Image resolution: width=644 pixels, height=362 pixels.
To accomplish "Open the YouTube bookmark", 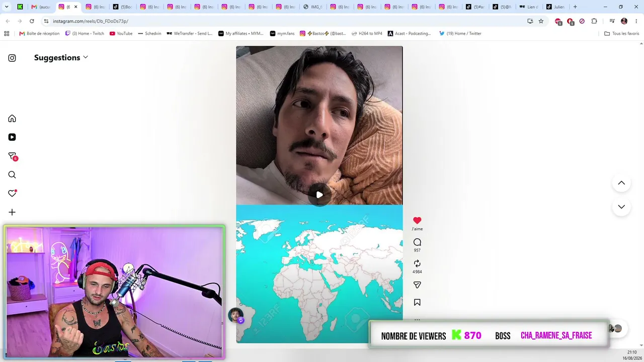I will click(x=121, y=34).
